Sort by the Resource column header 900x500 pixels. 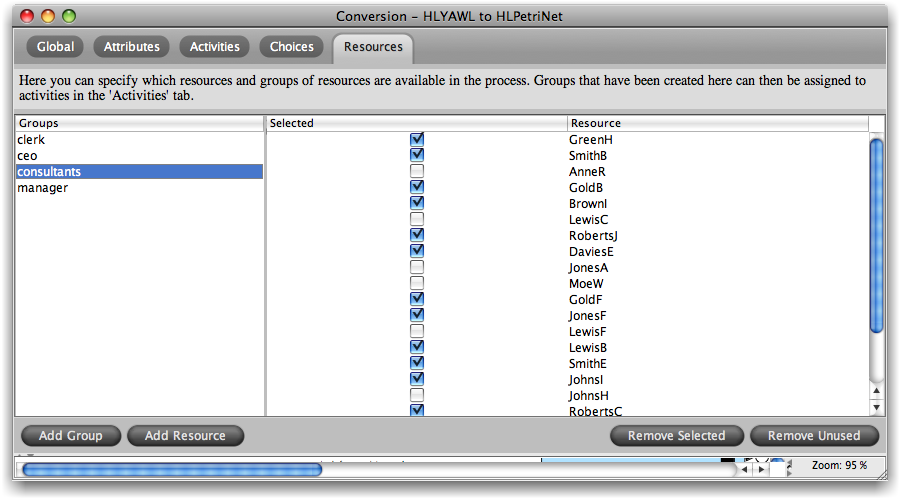(x=717, y=123)
